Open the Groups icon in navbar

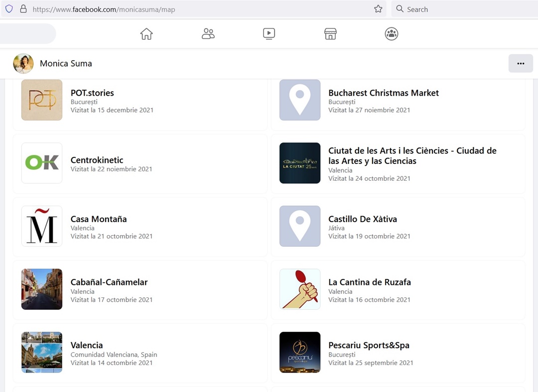[392, 34]
